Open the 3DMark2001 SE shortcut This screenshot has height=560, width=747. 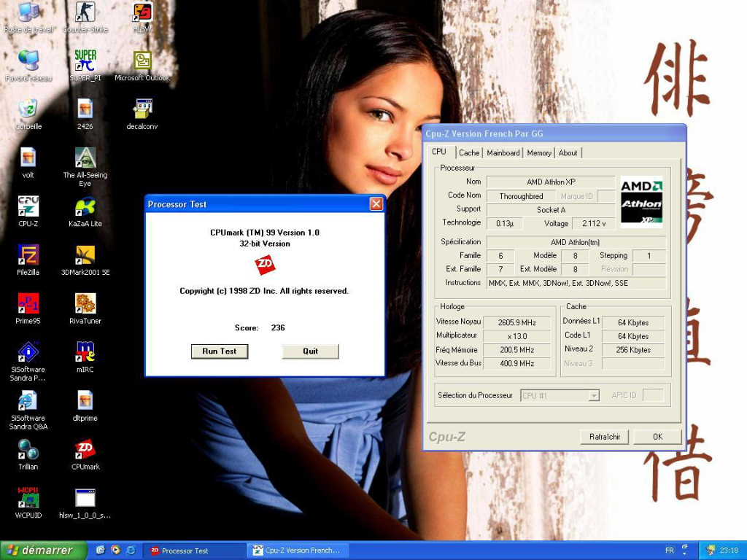pos(85,255)
